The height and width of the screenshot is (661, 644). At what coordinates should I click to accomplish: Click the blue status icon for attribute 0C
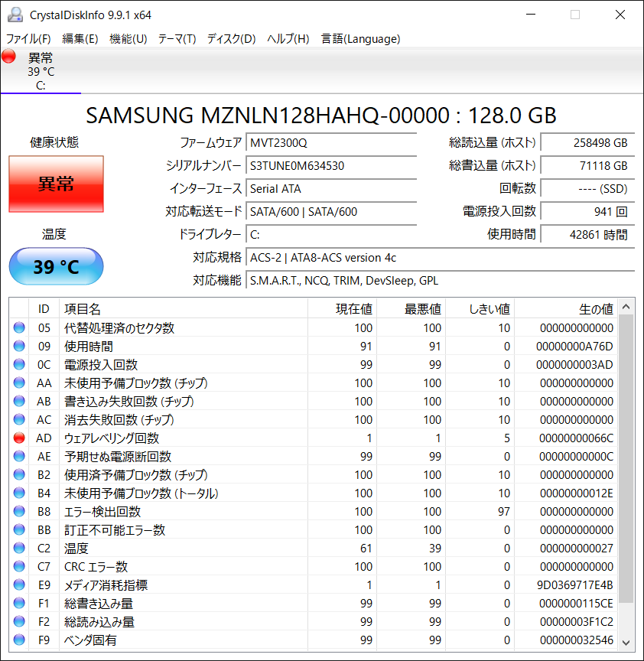click(19, 364)
